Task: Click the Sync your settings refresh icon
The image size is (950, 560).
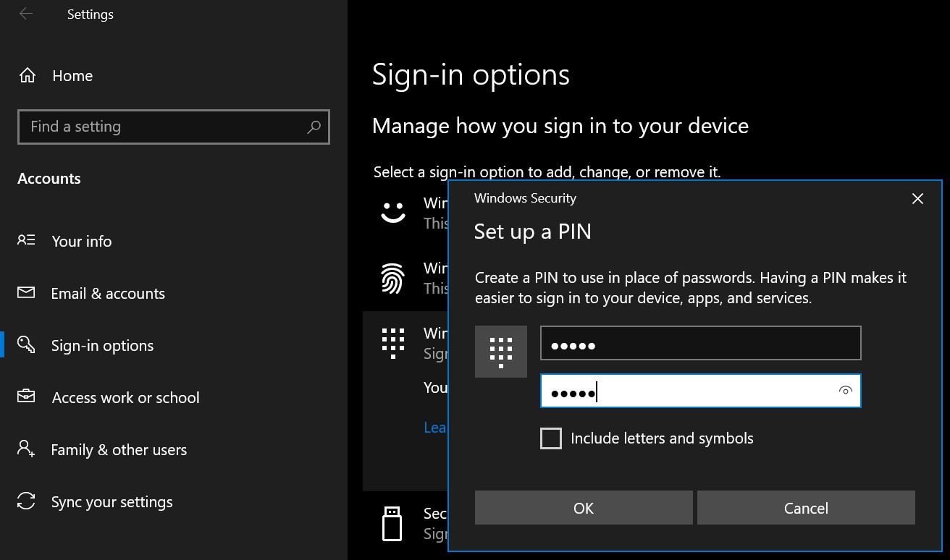Action: click(x=25, y=501)
